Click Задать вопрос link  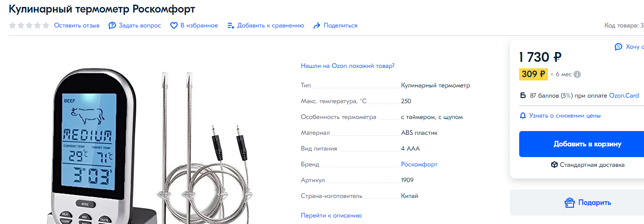[x=140, y=26]
